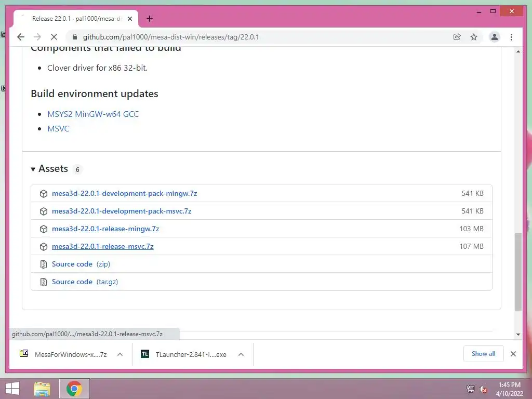Share this page from the address bar

(457, 37)
